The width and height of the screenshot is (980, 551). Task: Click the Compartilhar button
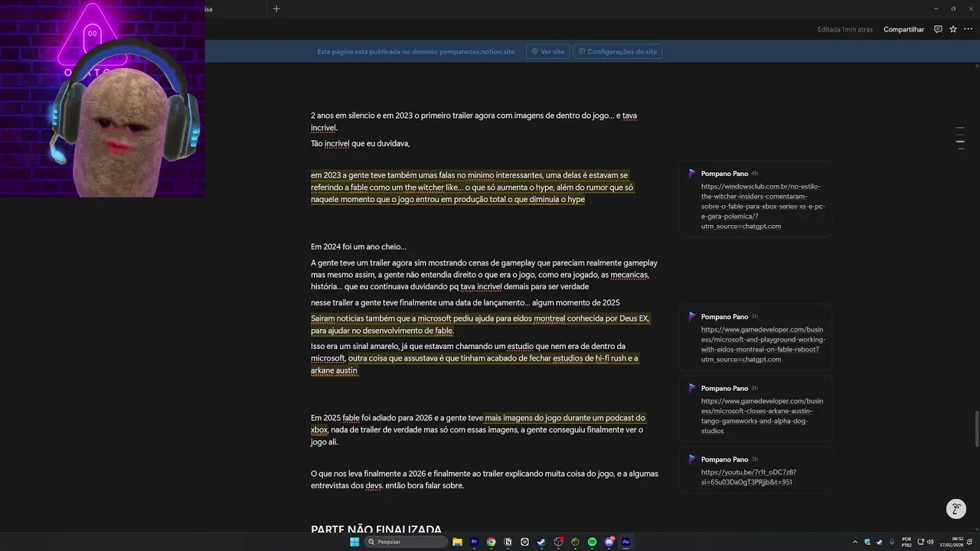click(904, 29)
